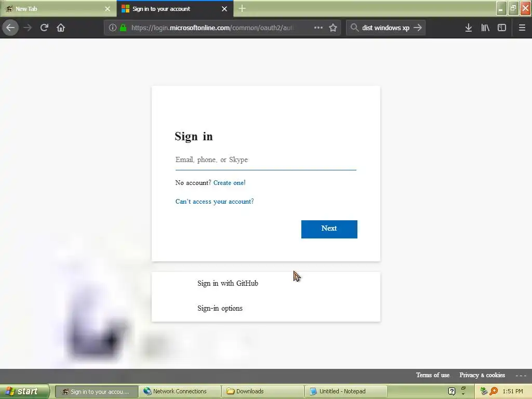Follow the Create one! link
532x399 pixels.
point(229,183)
